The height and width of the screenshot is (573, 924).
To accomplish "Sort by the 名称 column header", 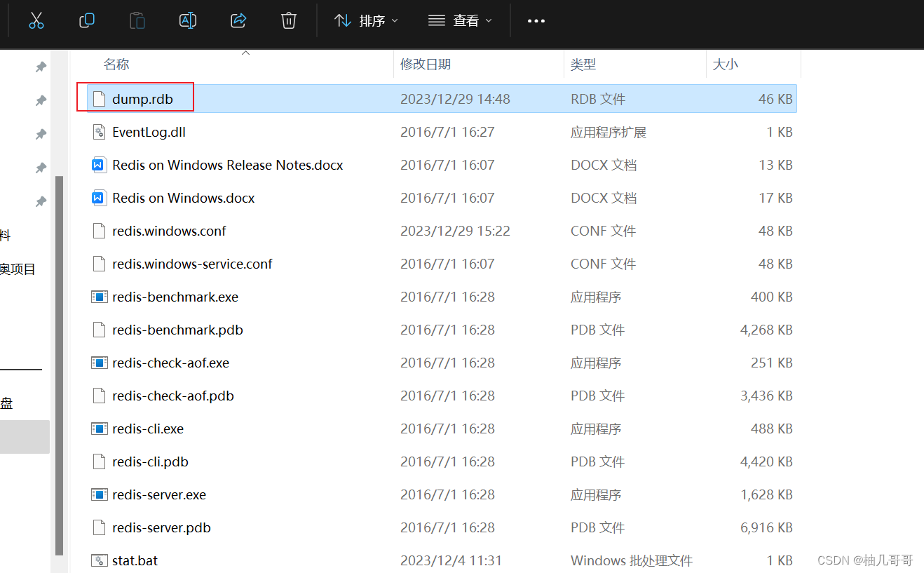I will (116, 65).
